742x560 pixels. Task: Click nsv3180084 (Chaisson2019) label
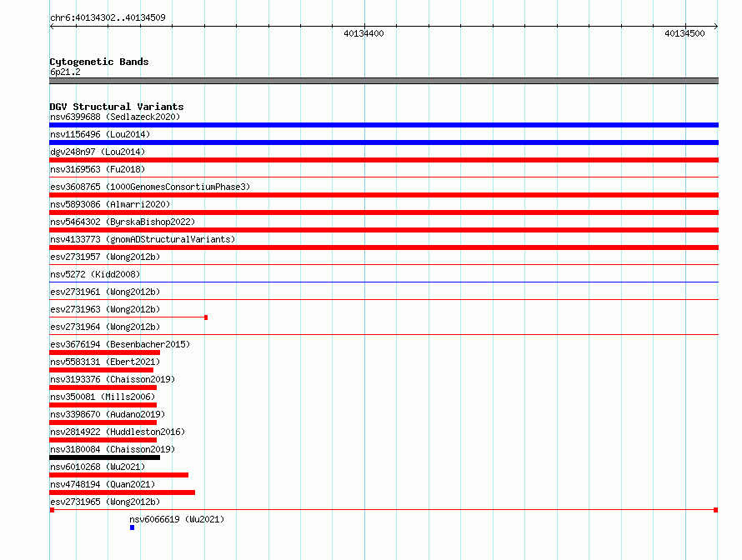tap(113, 449)
